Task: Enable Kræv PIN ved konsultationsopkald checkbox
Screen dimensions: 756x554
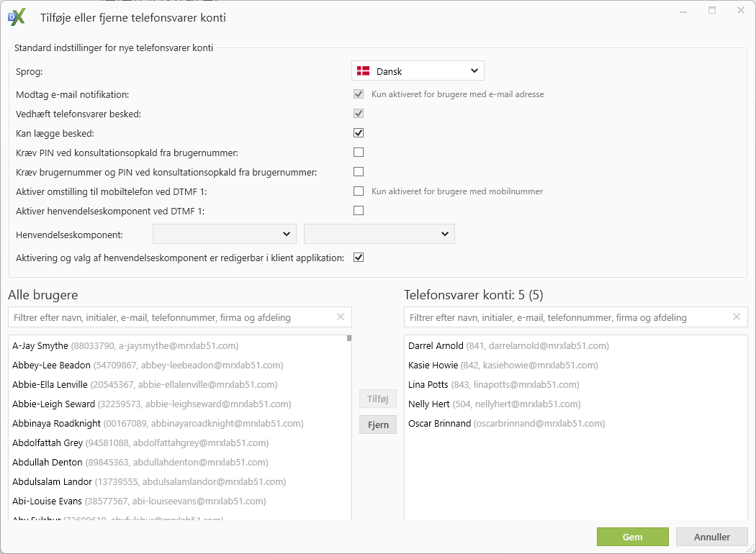Action: (359, 153)
